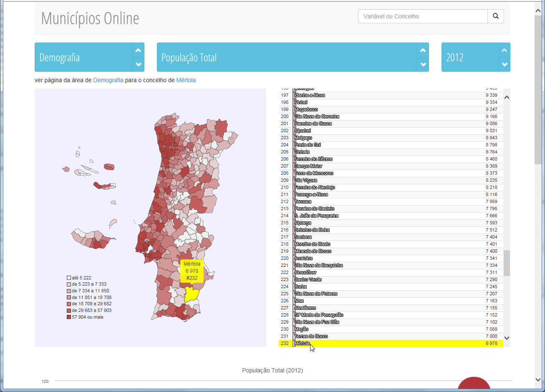
Task: Click down arrow on População Total selector
Action: click(423, 64)
